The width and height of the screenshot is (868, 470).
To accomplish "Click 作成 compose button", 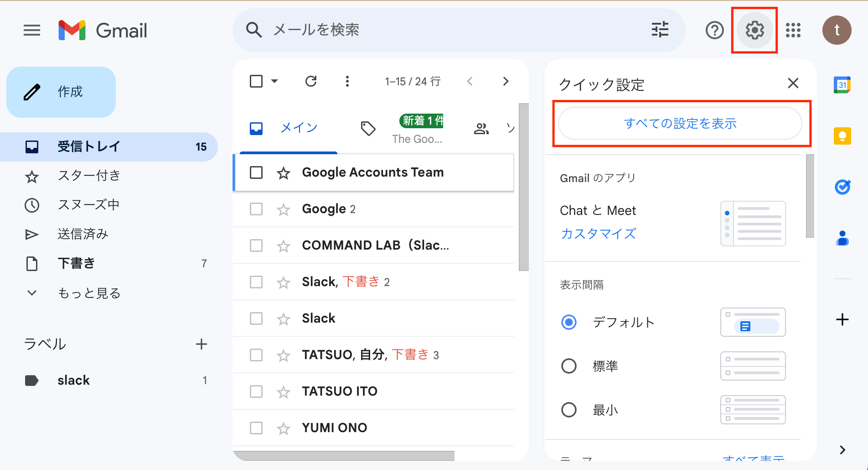I will tap(61, 92).
